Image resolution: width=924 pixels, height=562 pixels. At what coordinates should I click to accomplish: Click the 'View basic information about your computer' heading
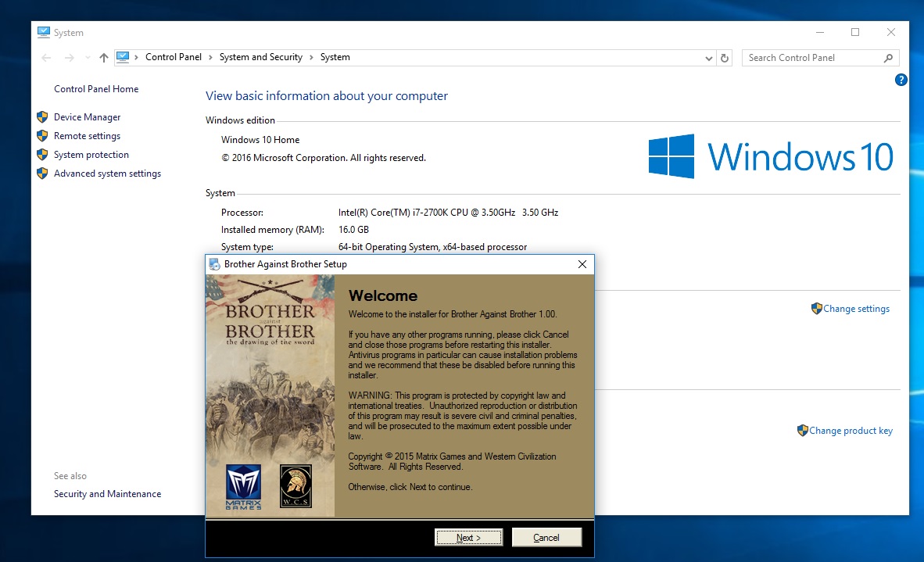[327, 96]
